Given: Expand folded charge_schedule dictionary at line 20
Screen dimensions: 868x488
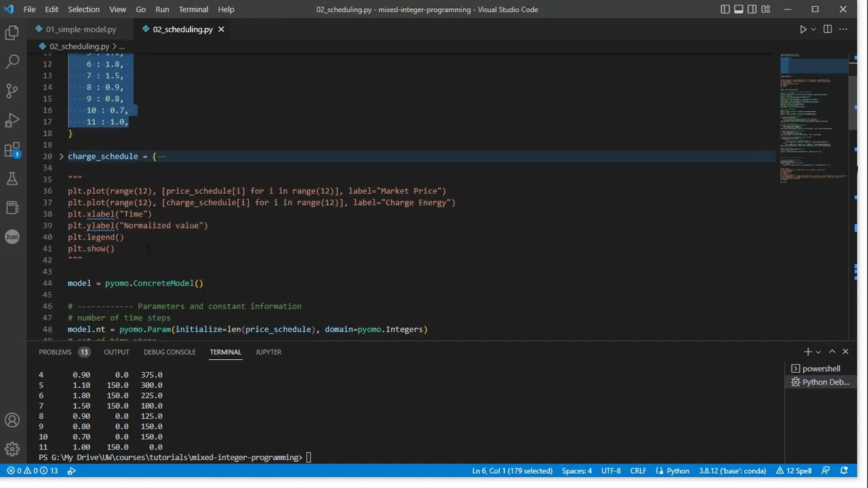Looking at the screenshot, I should [61, 157].
